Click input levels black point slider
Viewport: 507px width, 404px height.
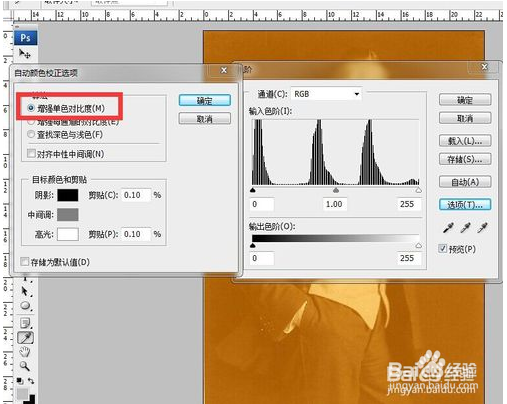(x=253, y=190)
